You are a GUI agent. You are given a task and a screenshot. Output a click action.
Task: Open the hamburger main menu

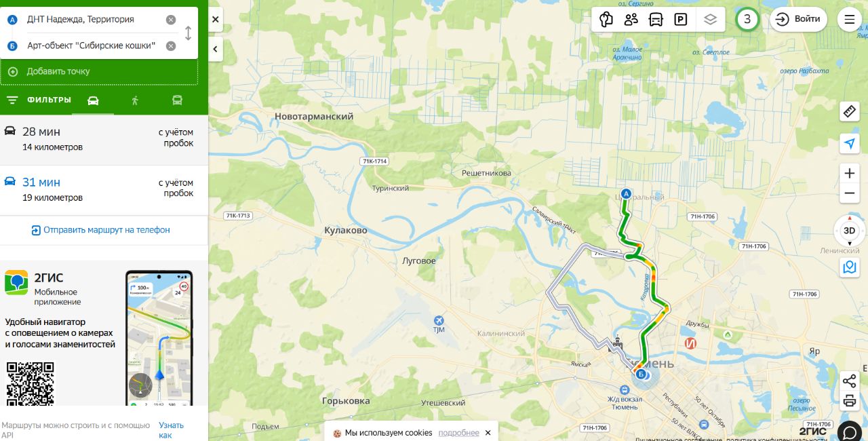point(850,20)
